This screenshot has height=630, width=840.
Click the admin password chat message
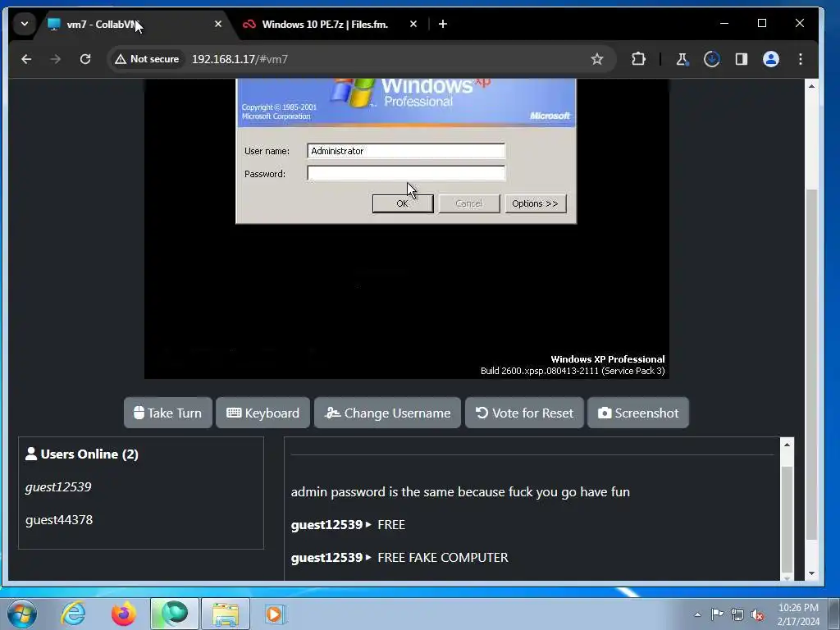pos(460,492)
